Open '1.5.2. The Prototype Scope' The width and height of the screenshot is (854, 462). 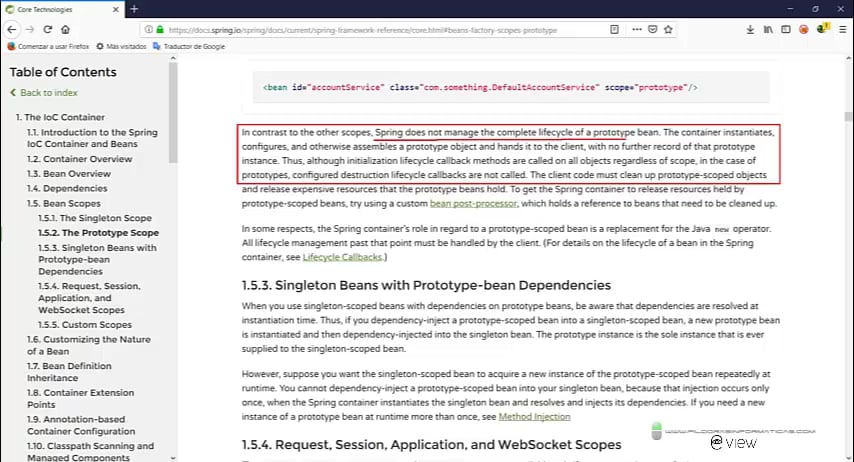98,233
